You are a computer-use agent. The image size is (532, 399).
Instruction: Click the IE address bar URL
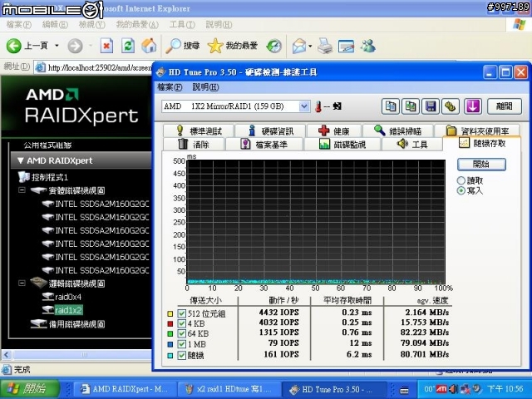100,68
